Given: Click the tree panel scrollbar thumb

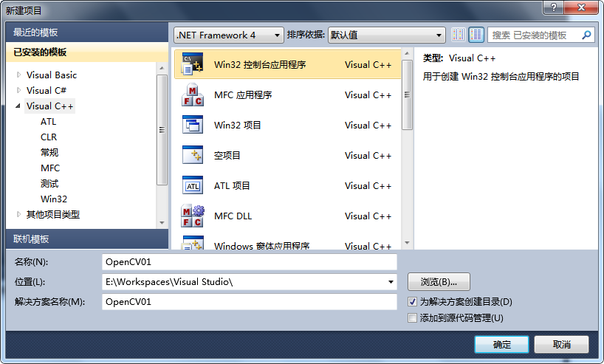Looking at the screenshot, I should (x=162, y=130).
